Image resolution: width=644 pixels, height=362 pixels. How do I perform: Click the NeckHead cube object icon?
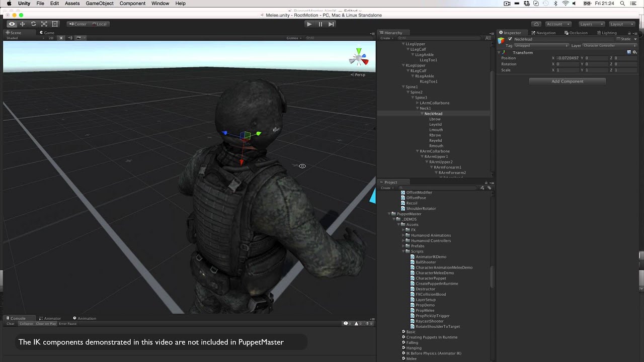(x=501, y=40)
